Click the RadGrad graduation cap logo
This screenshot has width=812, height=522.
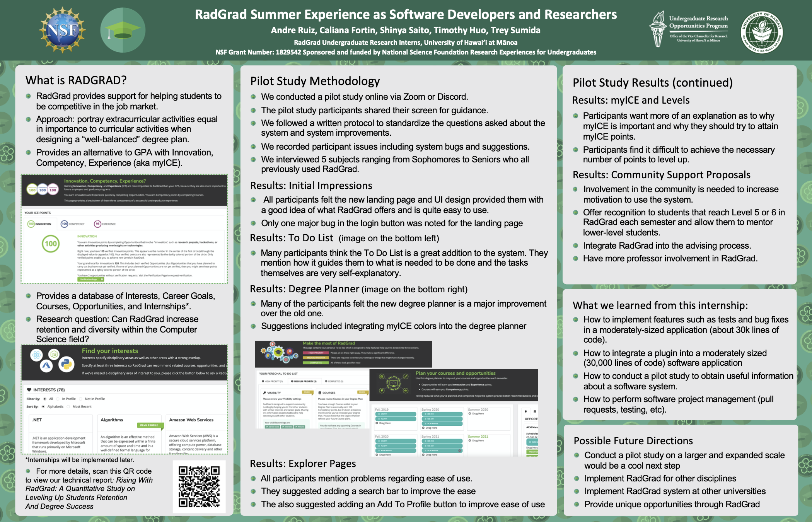123,30
